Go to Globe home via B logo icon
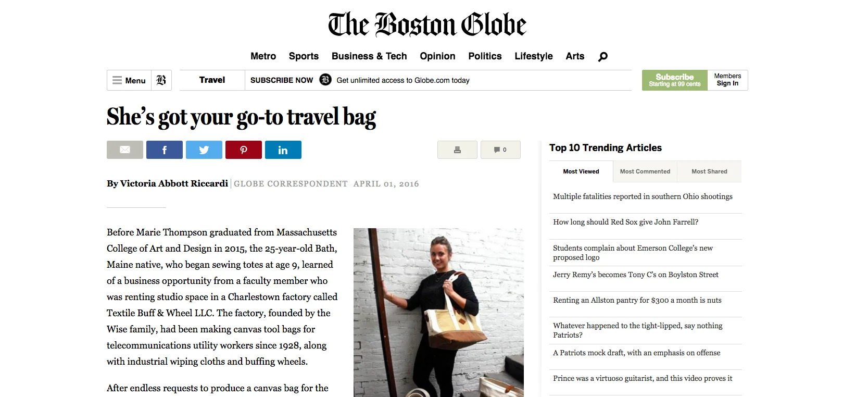Viewport: 868px width, 397px height. [161, 80]
